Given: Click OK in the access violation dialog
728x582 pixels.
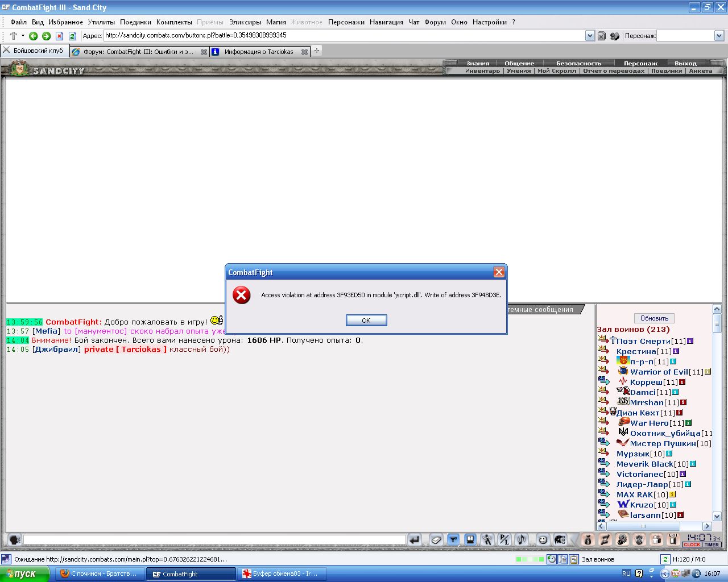Looking at the screenshot, I should click(366, 321).
